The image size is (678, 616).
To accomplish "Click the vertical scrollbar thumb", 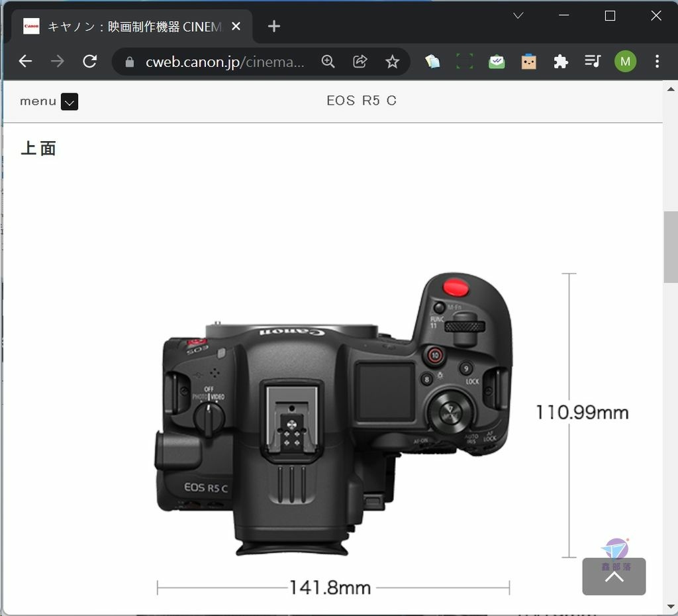I will point(671,246).
